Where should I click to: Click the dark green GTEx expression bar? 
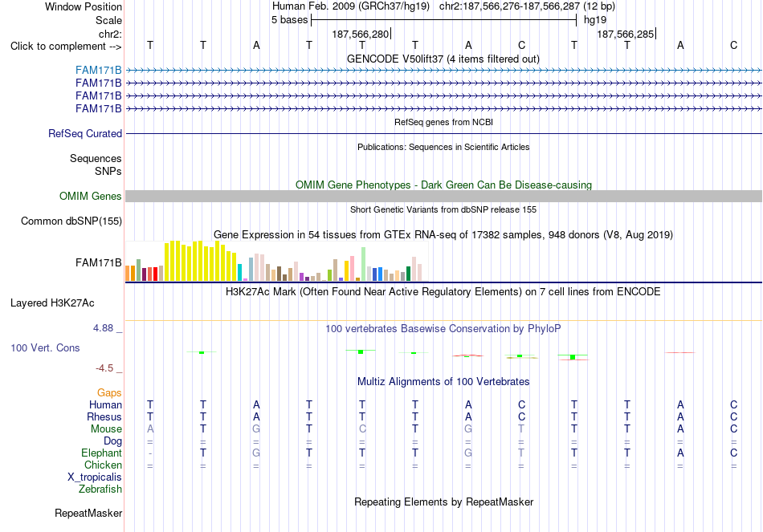coord(408,274)
